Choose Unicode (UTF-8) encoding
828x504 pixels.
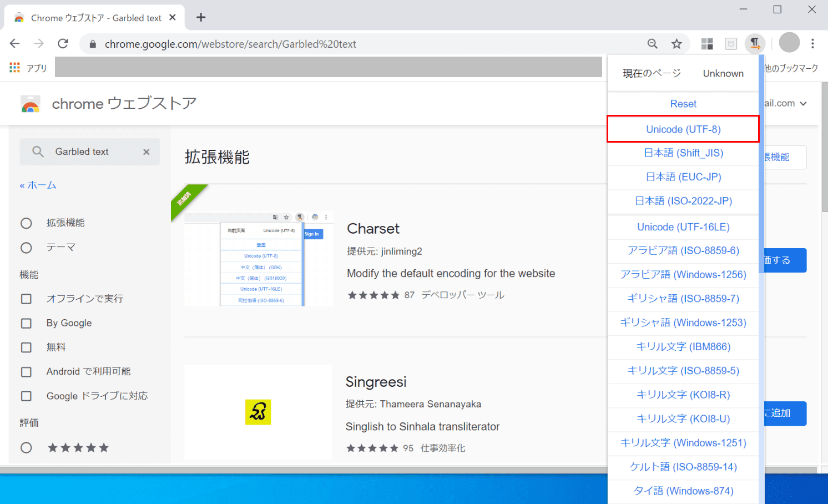(x=683, y=129)
